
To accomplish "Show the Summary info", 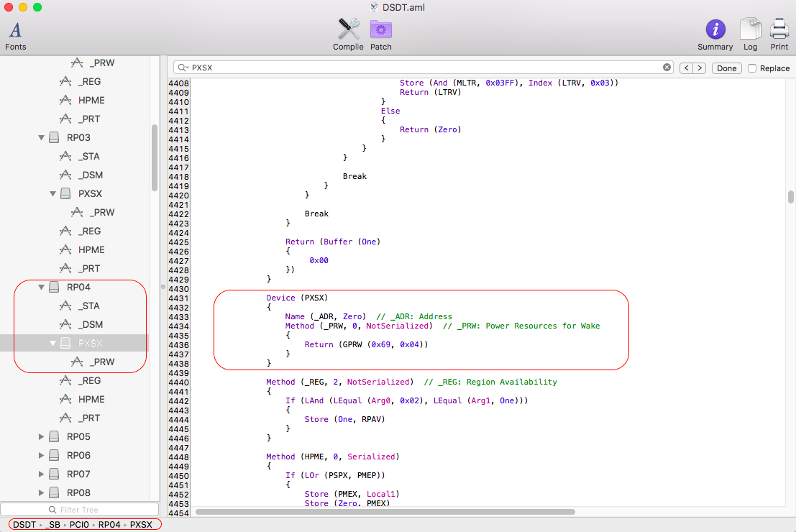I will [x=715, y=34].
